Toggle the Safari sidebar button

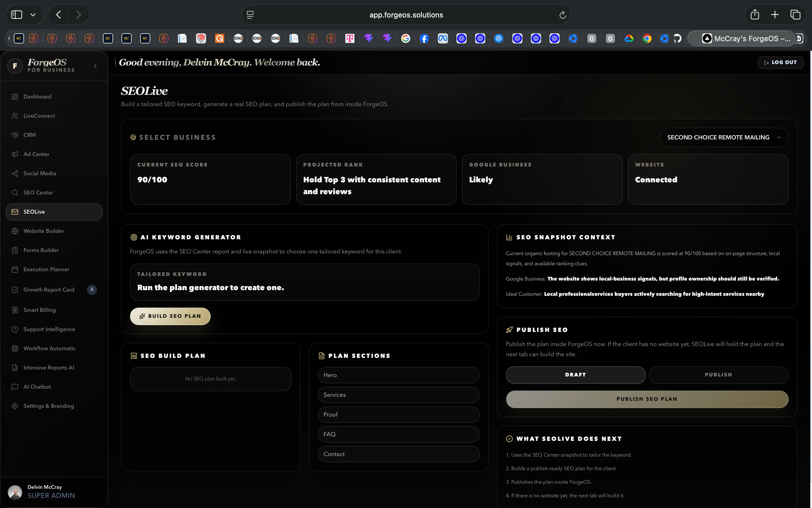coord(17,15)
